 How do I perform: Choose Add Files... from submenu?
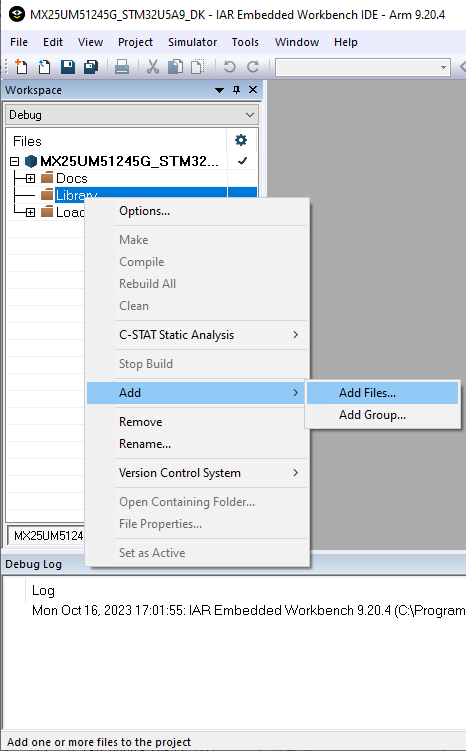point(383,393)
